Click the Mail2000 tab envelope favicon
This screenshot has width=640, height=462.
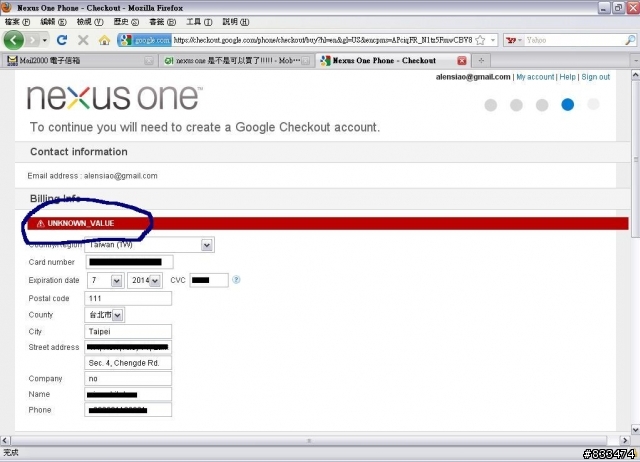click(x=12, y=61)
